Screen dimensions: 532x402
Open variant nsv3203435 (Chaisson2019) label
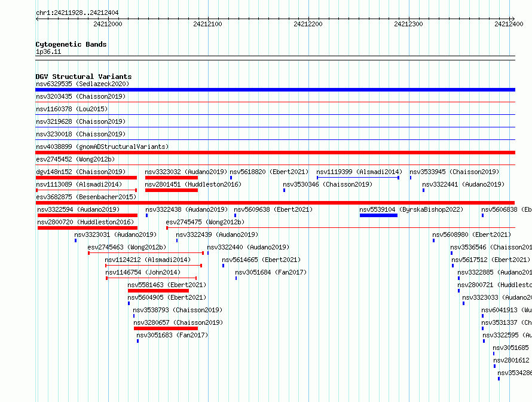81,96
